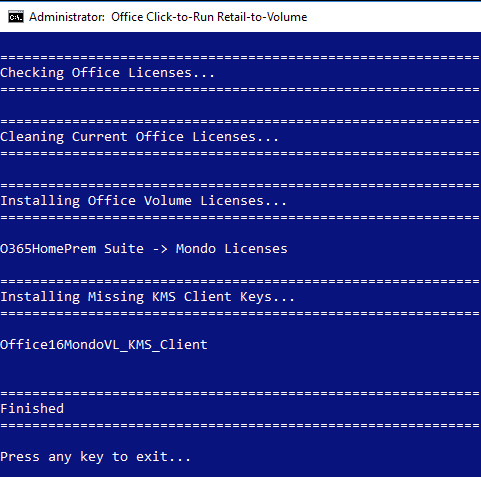
Task: Click the separator line below 'Installing Missing KMS Client Keys'
Action: 240,313
